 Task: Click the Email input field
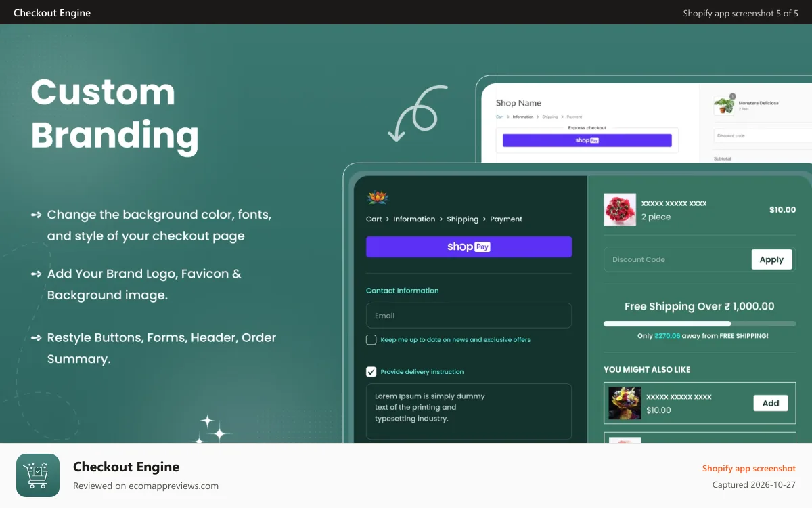[469, 316]
